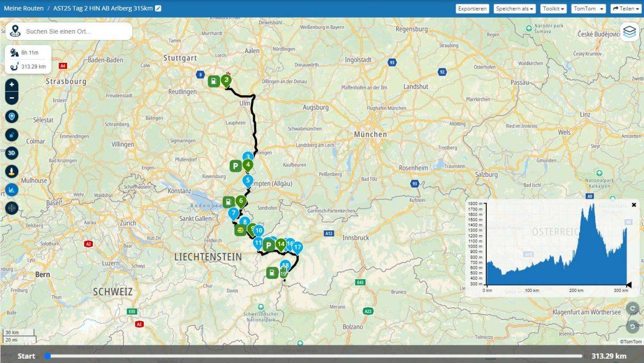Open the TomTom map selector dropdown
Viewport: 644px width, 363px height.
coord(588,9)
